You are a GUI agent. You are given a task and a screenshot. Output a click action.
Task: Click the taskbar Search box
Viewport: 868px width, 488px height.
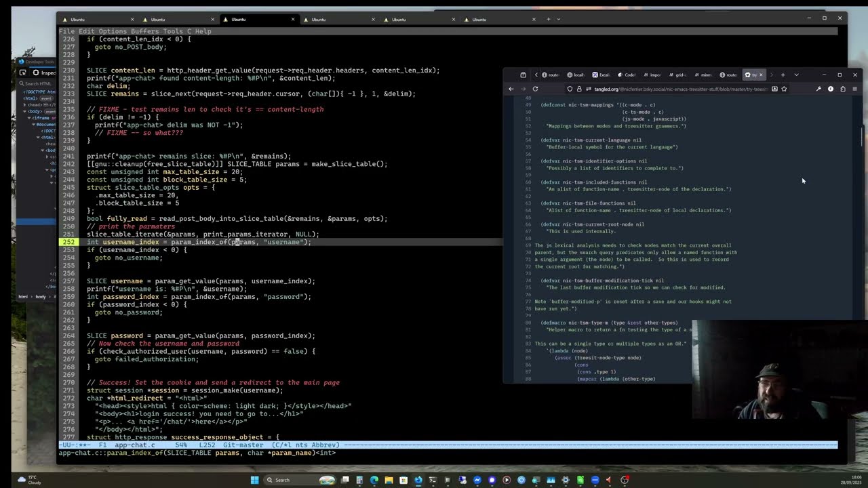click(299, 480)
